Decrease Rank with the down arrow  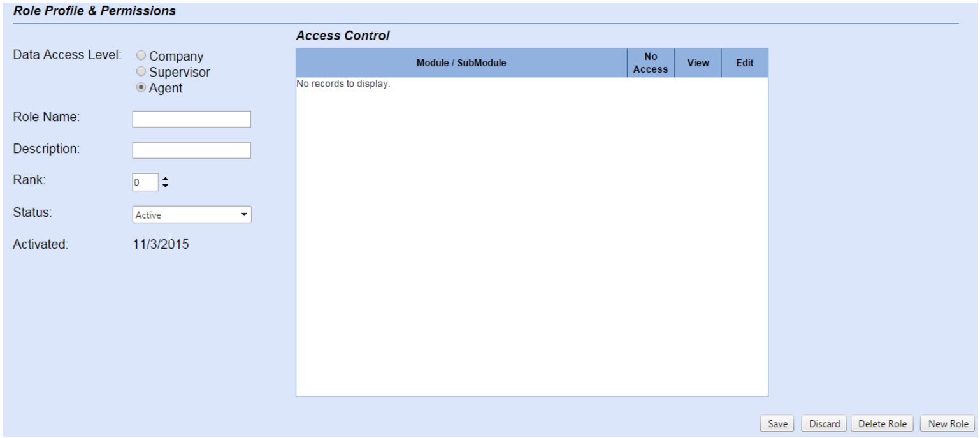click(166, 186)
